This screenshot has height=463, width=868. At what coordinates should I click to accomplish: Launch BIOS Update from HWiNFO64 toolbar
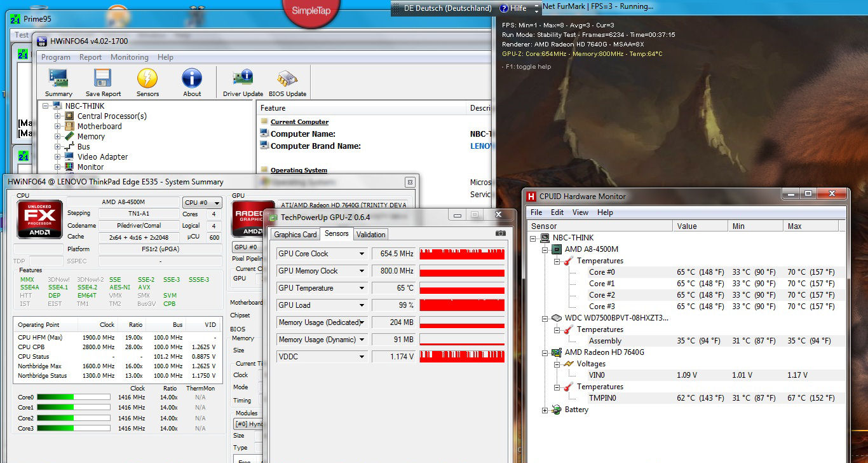287,83
